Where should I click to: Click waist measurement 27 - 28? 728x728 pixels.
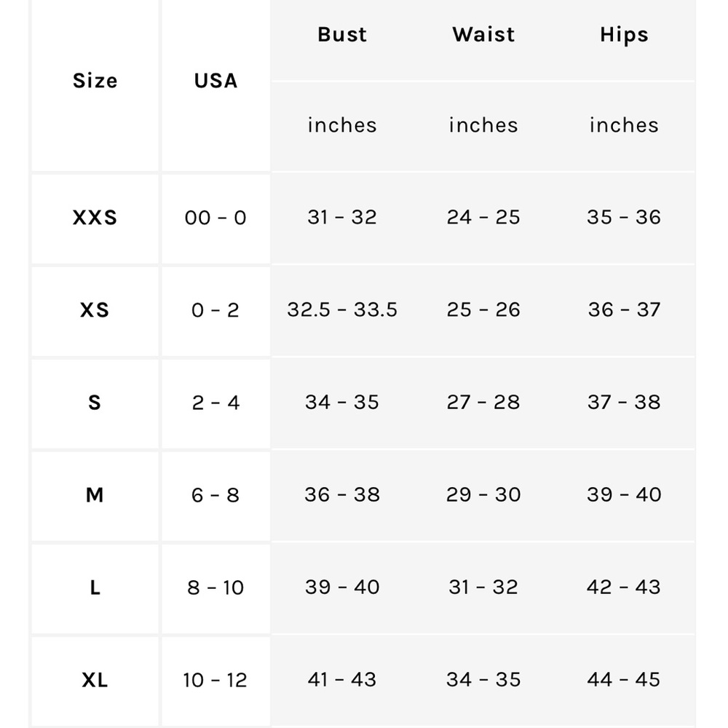(483, 402)
